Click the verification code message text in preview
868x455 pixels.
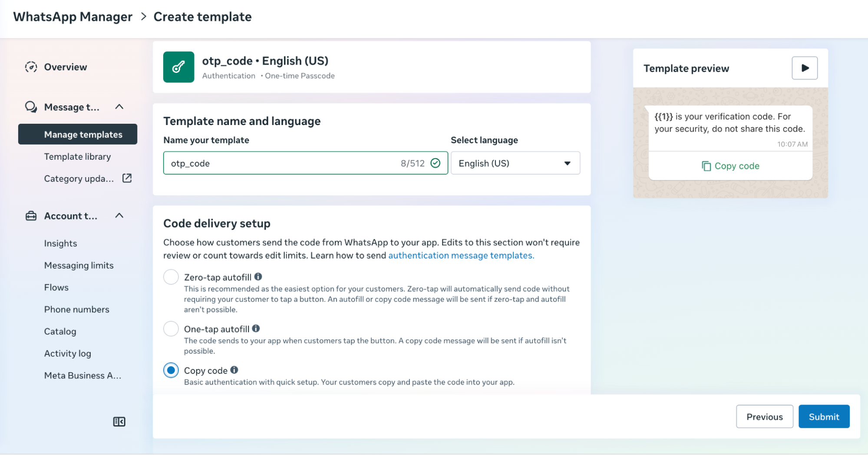click(729, 122)
